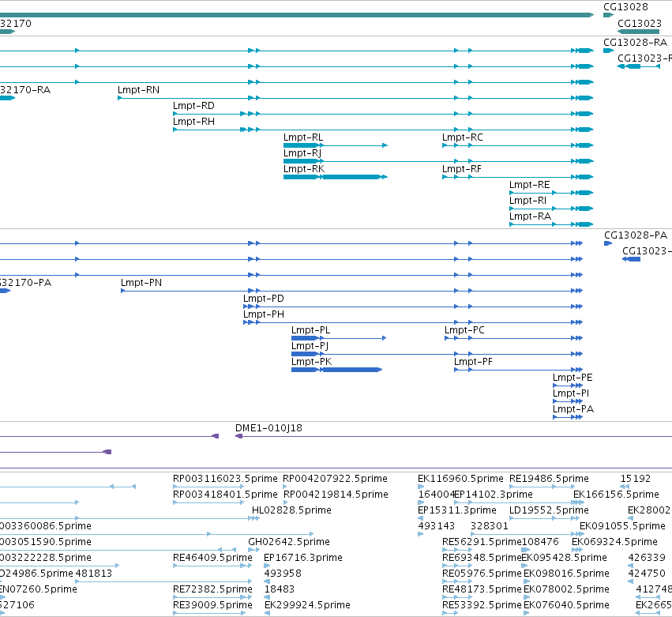Select EST RP003116023.5prime
The image size is (672, 617).
point(208,487)
